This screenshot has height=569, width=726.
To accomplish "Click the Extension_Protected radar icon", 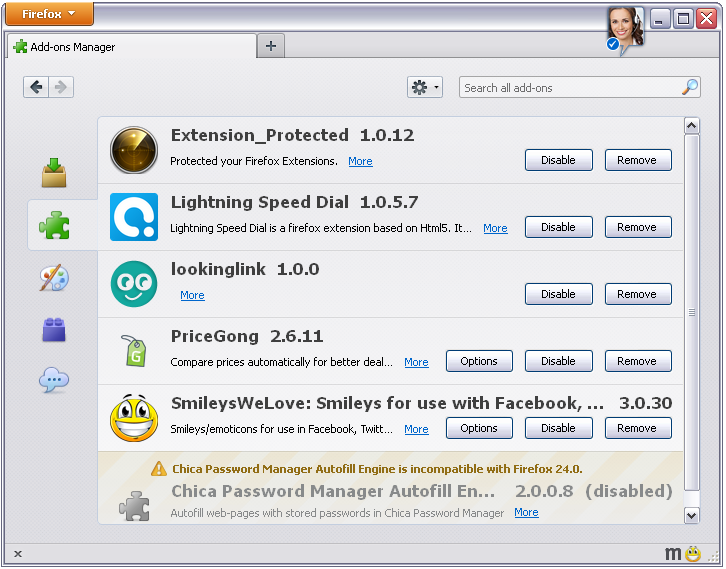I will click(134, 150).
